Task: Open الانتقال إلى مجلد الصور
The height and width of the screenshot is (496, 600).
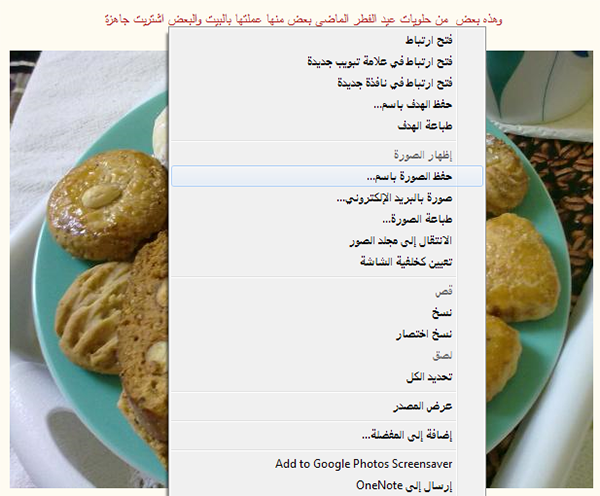Action: (327, 241)
